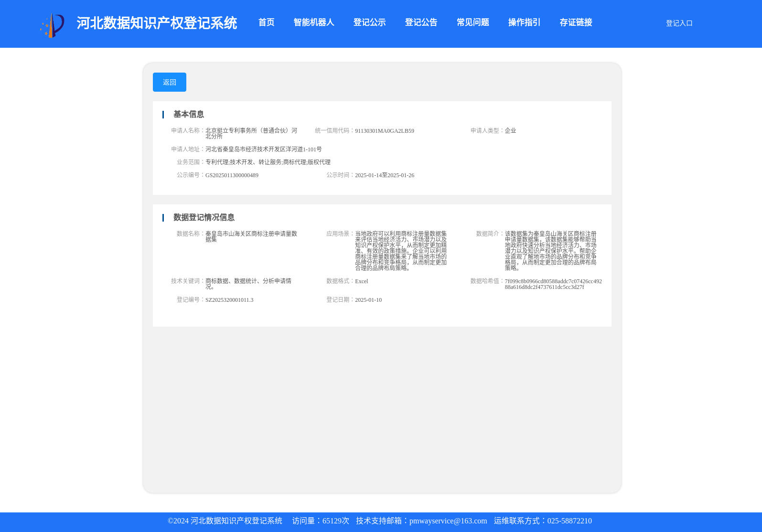Image resolution: width=762 pixels, height=532 pixels.
Task: Select the address 河北省秦皇岛市经济技术开发区洋河道1-101号
Action: pyautogui.click(x=264, y=149)
